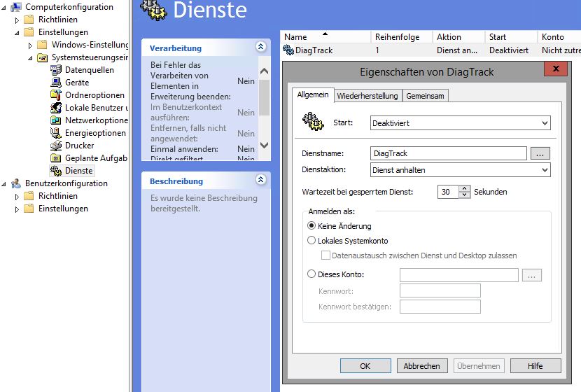Click the OK button
The height and width of the screenshot is (392, 581).
[x=365, y=365]
